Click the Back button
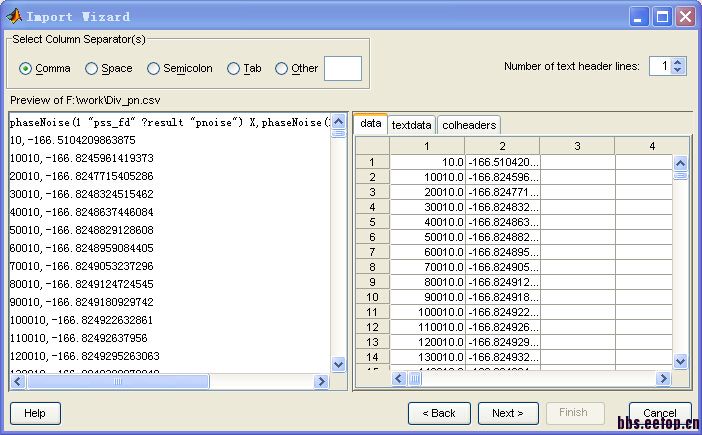The height and width of the screenshot is (435, 702). tap(439, 413)
